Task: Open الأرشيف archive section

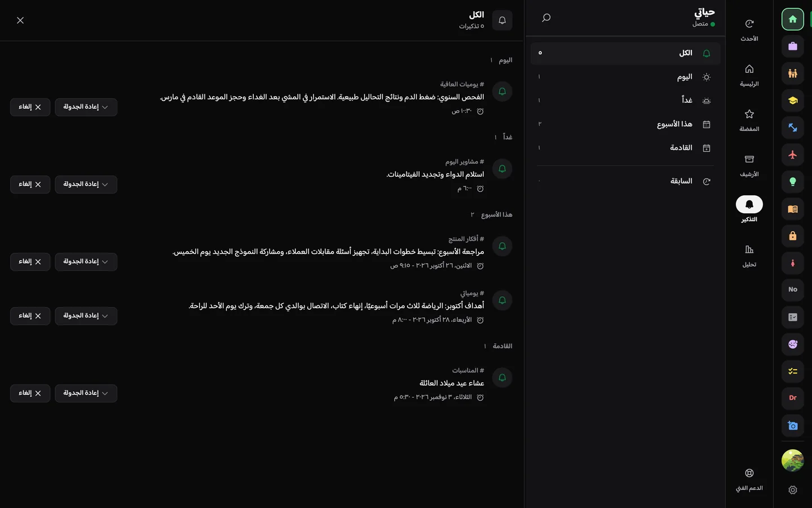Action: [749, 165]
